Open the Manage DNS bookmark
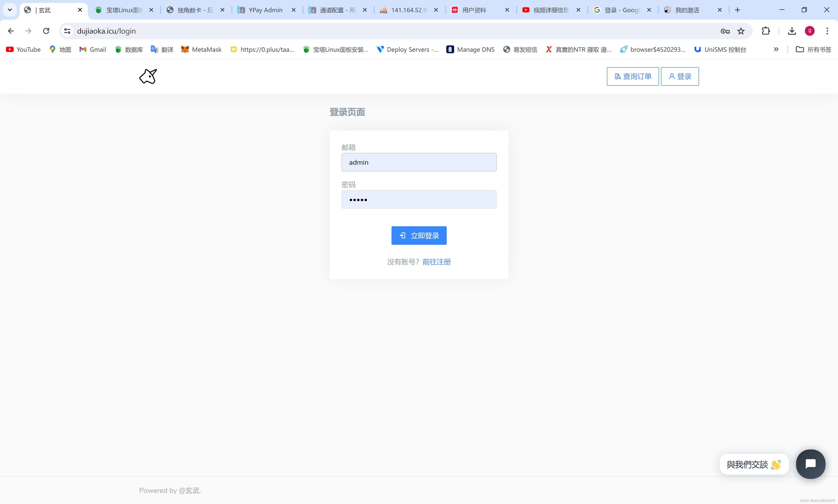 (x=470, y=50)
